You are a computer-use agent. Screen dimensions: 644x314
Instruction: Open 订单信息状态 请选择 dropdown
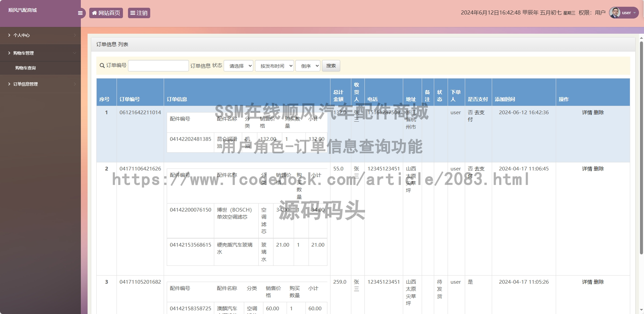(238, 66)
